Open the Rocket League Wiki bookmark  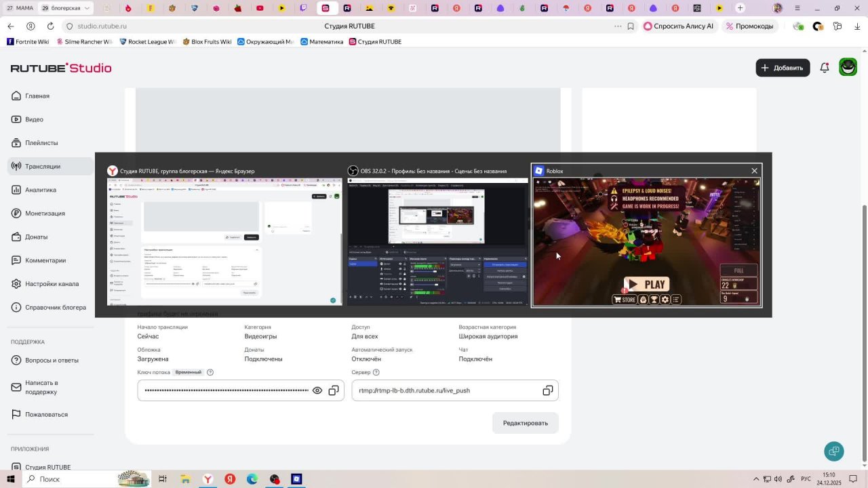[x=147, y=42]
